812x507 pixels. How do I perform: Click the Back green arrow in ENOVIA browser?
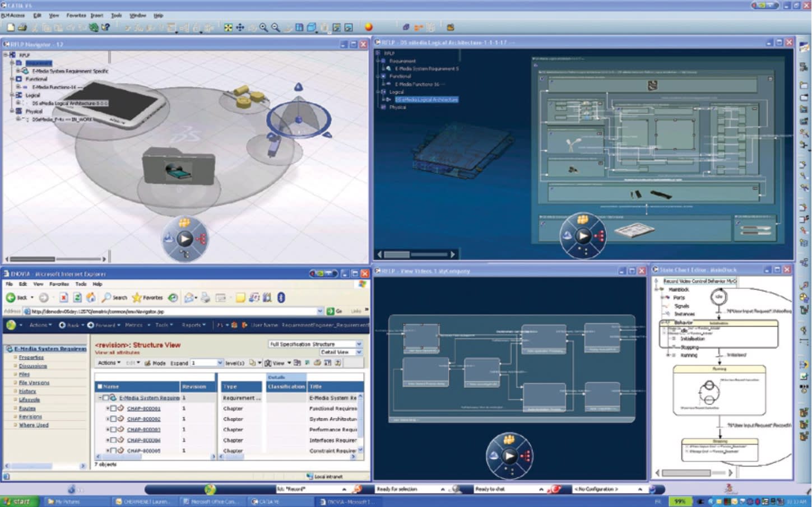tap(11, 297)
